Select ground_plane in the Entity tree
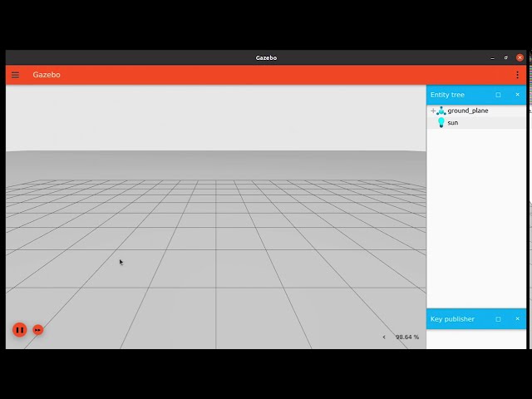 coord(468,111)
